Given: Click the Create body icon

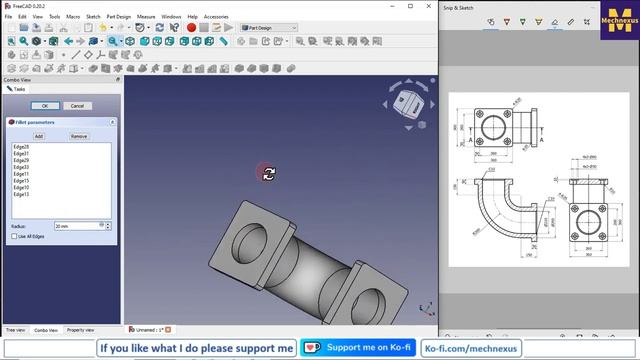Looking at the screenshot, I should click(11, 55).
